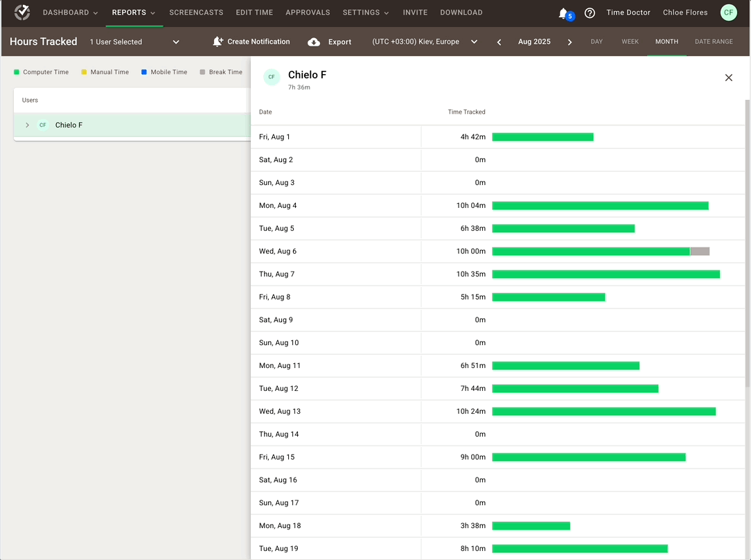Click the Create Notification bell icon

click(218, 42)
